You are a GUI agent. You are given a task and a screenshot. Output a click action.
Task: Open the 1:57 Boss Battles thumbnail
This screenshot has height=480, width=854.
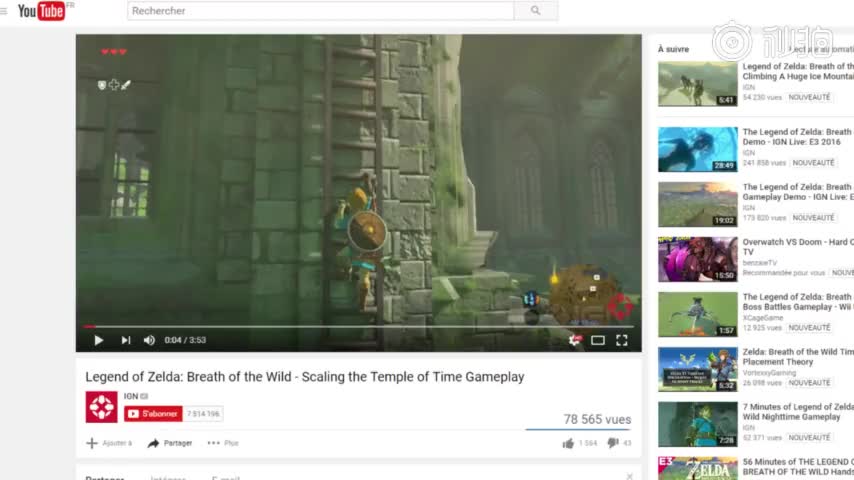[x=698, y=314]
